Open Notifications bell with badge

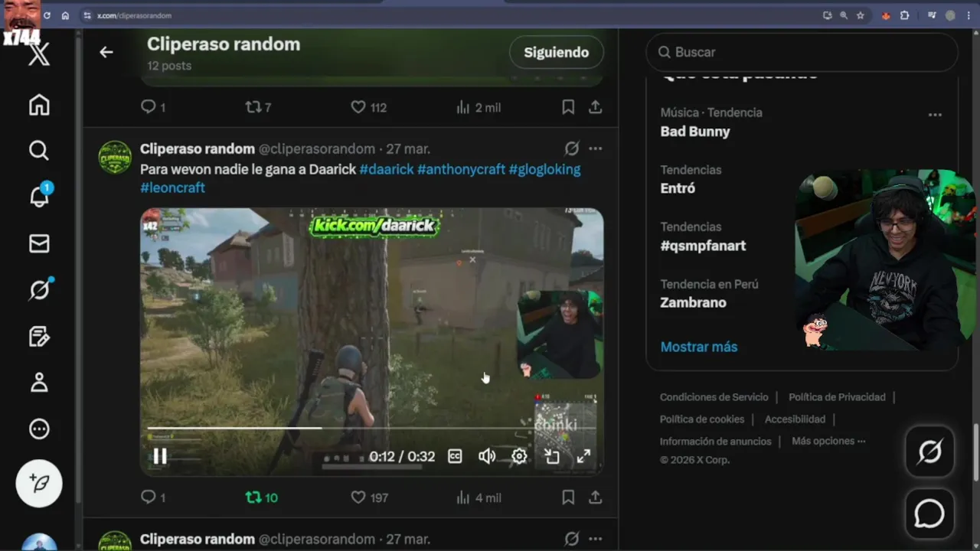[39, 196]
